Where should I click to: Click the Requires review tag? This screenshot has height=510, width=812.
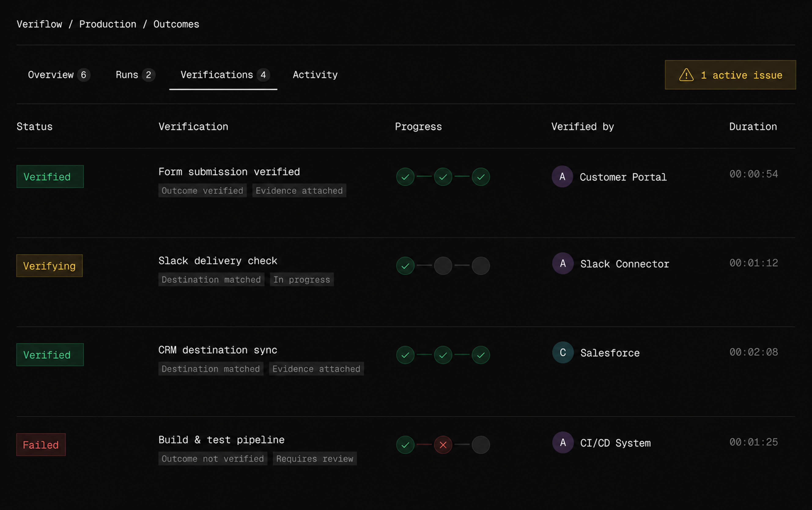[315, 459]
